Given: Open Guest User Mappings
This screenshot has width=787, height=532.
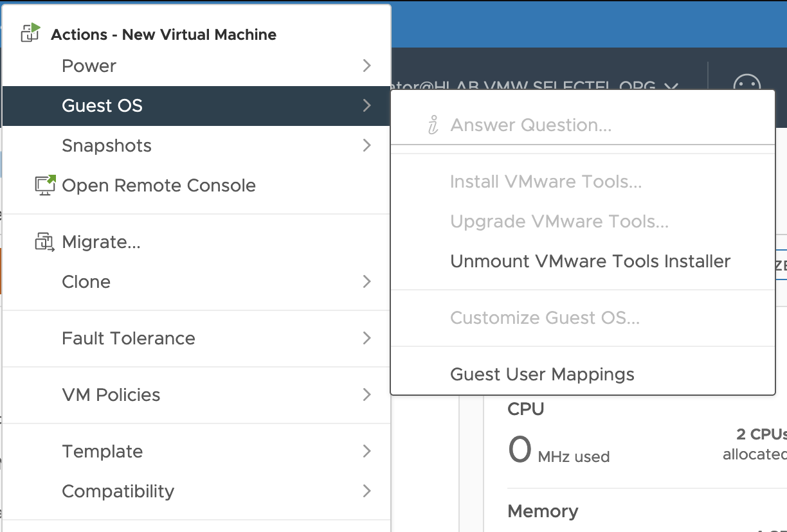Looking at the screenshot, I should (x=542, y=374).
